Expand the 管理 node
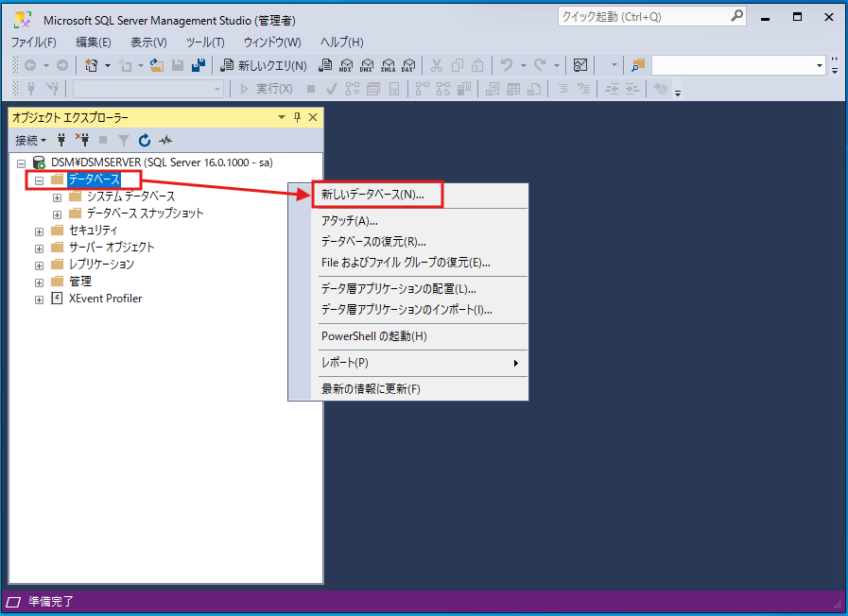Screen dimensions: 848x616 point(39,282)
